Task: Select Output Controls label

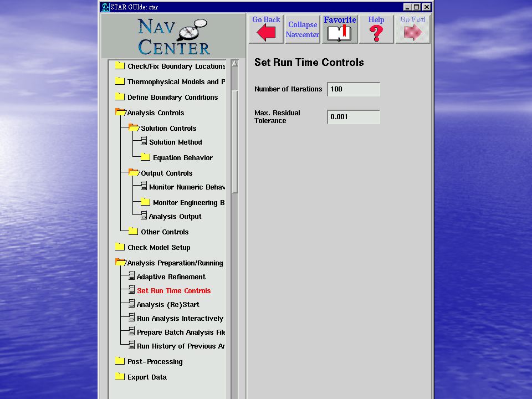Action: pos(167,173)
